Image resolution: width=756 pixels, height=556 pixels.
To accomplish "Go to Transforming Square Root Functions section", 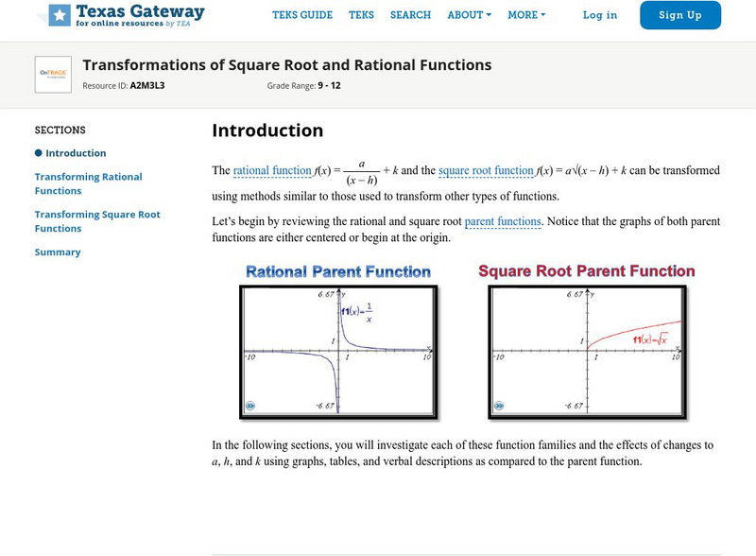I will 97,220.
